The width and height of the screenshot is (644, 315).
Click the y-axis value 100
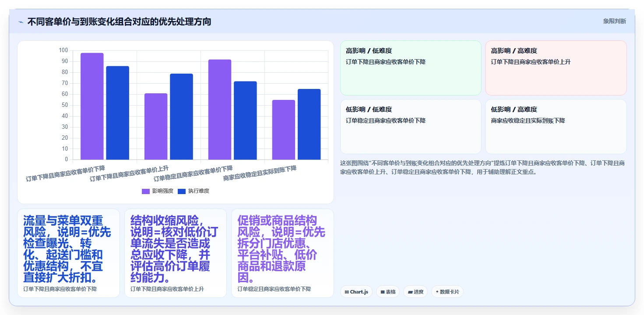click(63, 50)
